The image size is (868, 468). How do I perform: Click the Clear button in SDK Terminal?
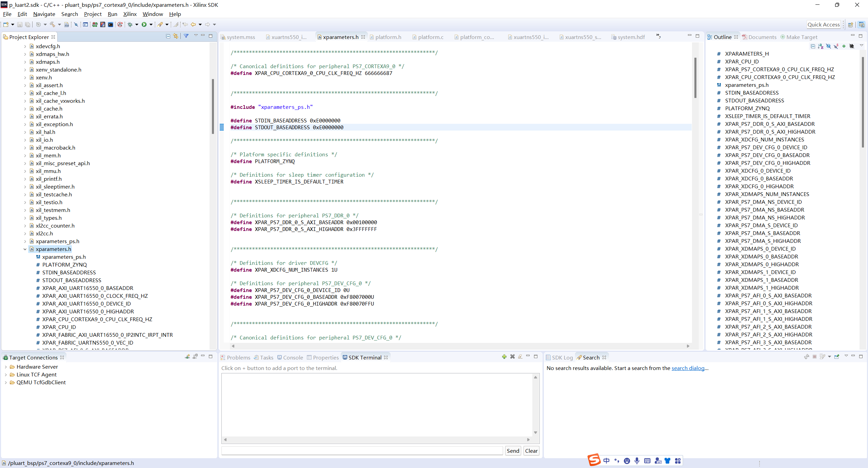coord(531,451)
